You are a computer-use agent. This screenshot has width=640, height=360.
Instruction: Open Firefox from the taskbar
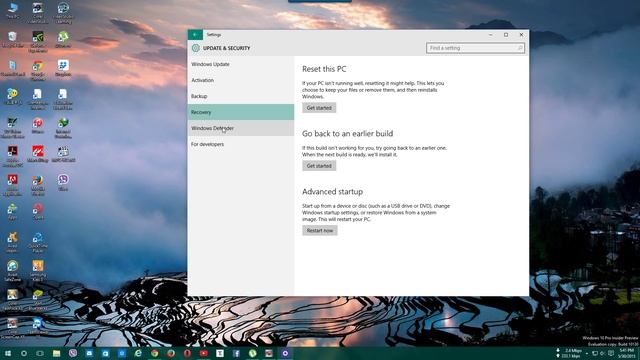(x=171, y=353)
